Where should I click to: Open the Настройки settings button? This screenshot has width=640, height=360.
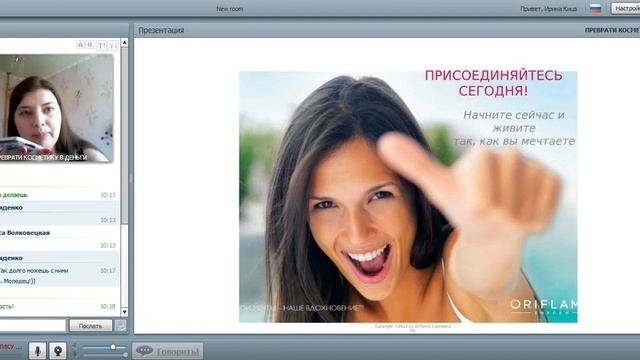click(x=625, y=9)
